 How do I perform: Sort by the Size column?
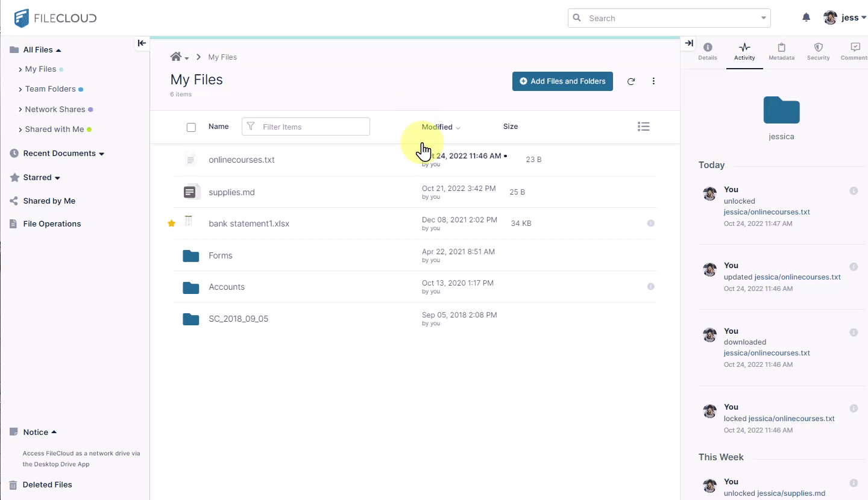pos(511,127)
